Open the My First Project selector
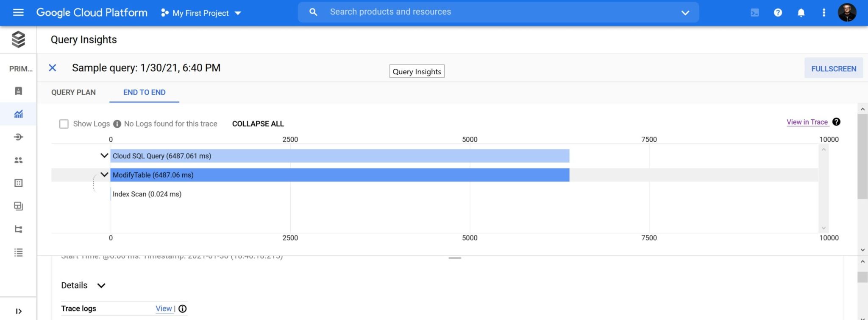The image size is (868, 320). [x=201, y=13]
